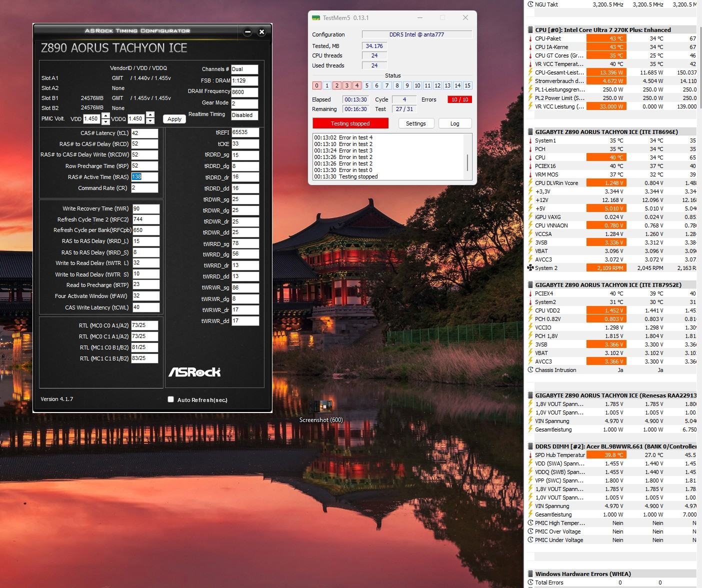Enable the Auto Refresh(sec) checkbox
Image resolution: width=702 pixels, height=588 pixels.
coord(171,399)
